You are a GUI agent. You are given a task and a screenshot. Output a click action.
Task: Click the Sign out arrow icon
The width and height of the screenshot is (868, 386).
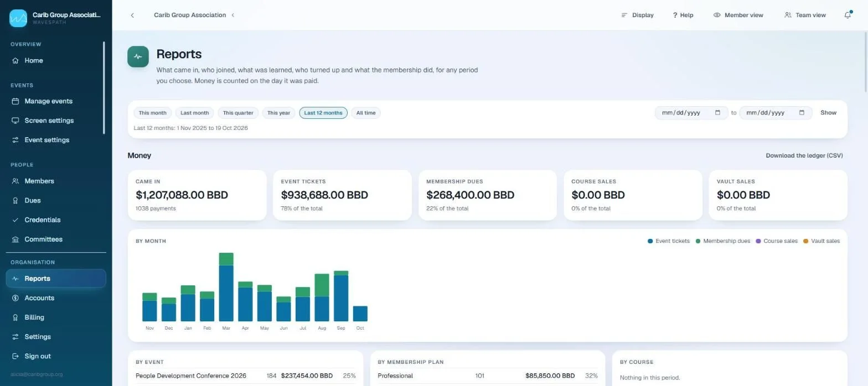click(15, 356)
